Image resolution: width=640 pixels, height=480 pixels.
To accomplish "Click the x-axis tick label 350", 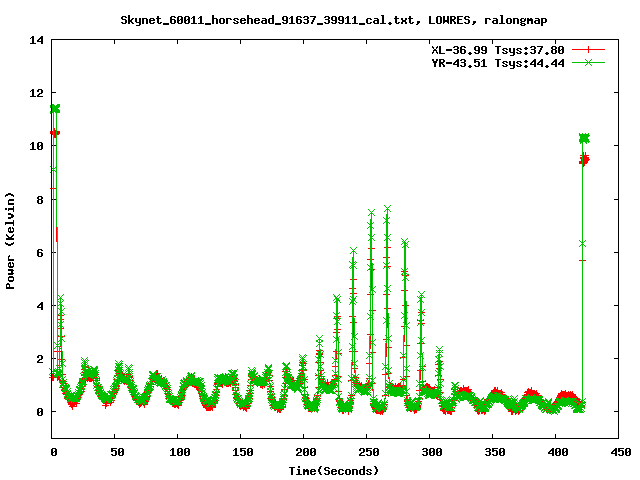I will (x=495, y=452).
